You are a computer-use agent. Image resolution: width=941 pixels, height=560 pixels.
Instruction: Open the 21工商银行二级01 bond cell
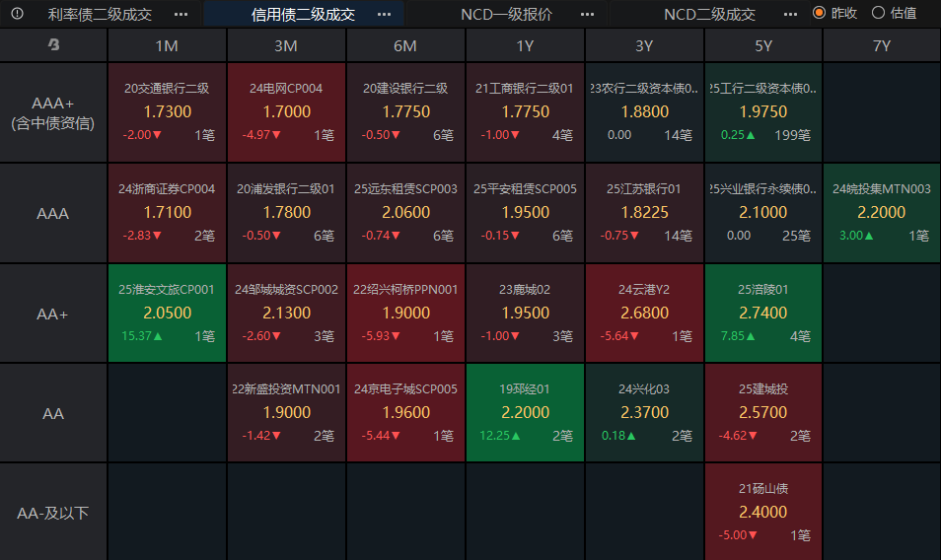pos(525,112)
